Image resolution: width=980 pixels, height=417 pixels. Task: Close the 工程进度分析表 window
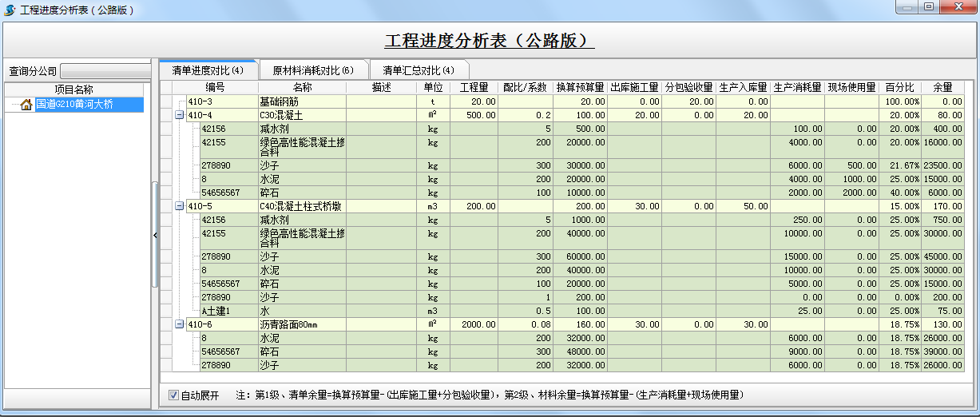[x=958, y=7]
